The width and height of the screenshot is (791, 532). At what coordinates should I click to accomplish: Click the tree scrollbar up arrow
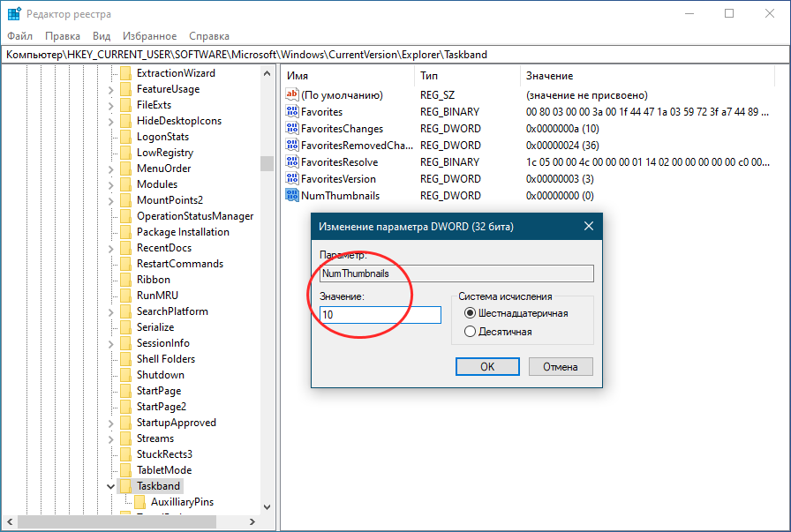point(267,73)
